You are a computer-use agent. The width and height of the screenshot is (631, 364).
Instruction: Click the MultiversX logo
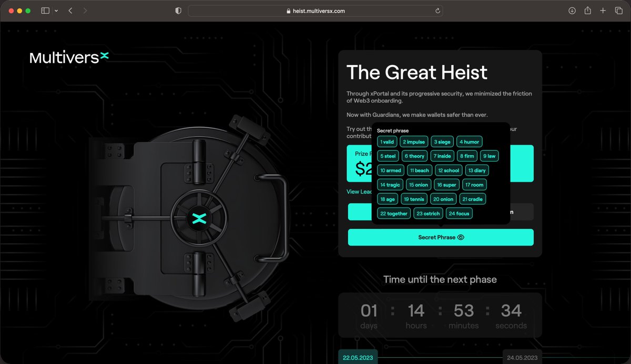pyautogui.click(x=69, y=58)
